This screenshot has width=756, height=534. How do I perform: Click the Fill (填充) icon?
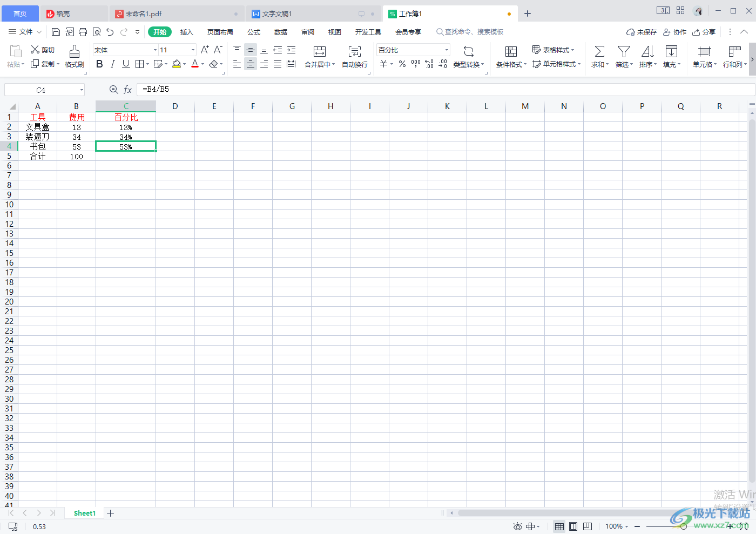point(671,56)
